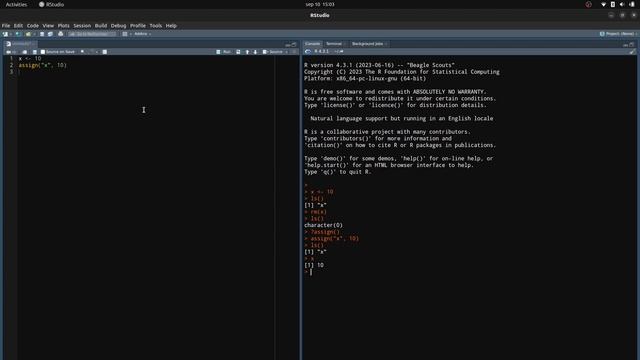
Task: Re-run the previous code region
Action: (238, 52)
